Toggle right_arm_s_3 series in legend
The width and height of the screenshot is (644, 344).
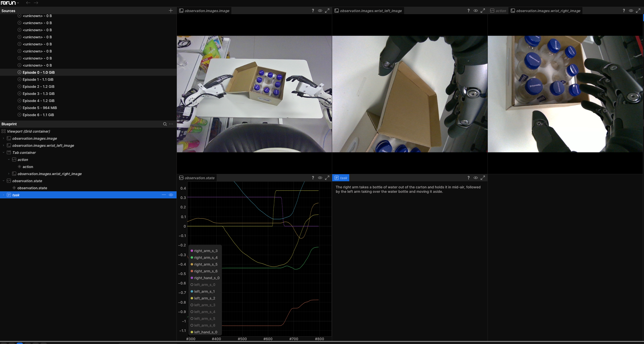[204, 251]
